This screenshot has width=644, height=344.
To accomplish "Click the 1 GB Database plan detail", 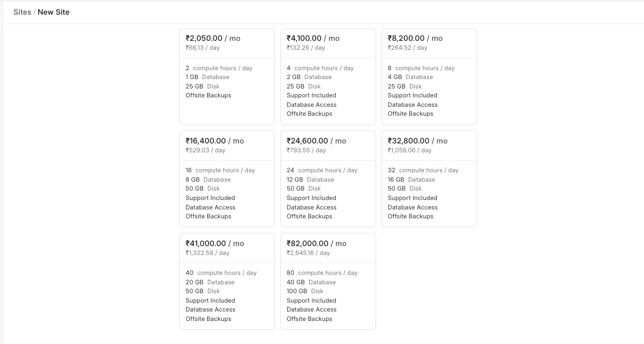I will (x=207, y=77).
